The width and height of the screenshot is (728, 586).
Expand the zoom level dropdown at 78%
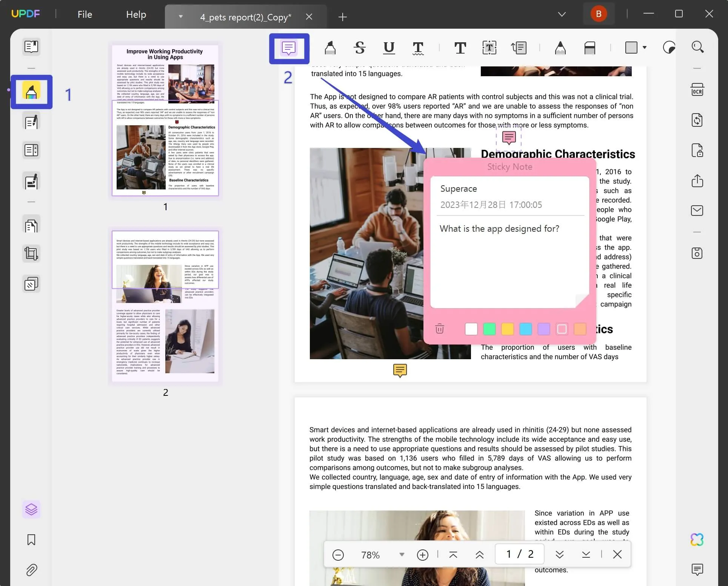402,554
